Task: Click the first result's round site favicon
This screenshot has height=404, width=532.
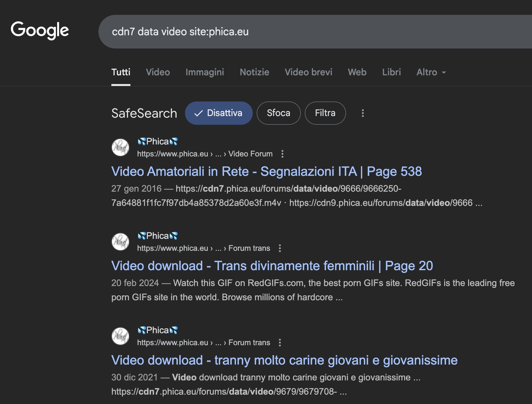Action: click(x=120, y=147)
